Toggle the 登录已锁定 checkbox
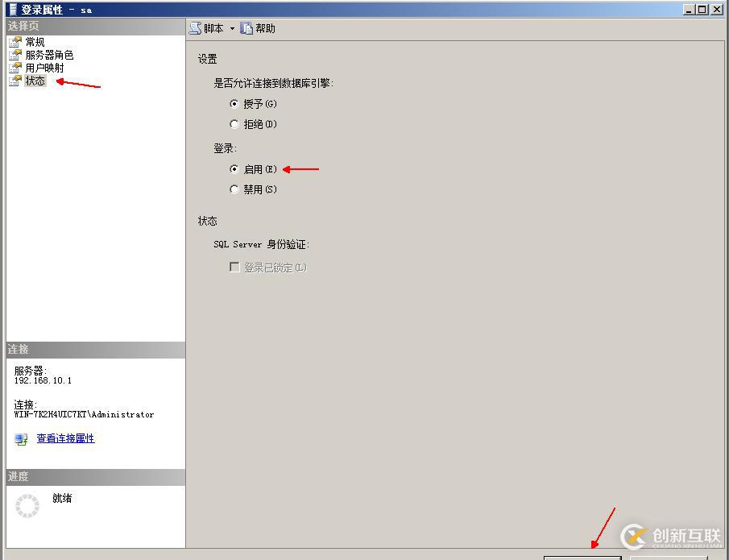729x560 pixels. (235, 266)
